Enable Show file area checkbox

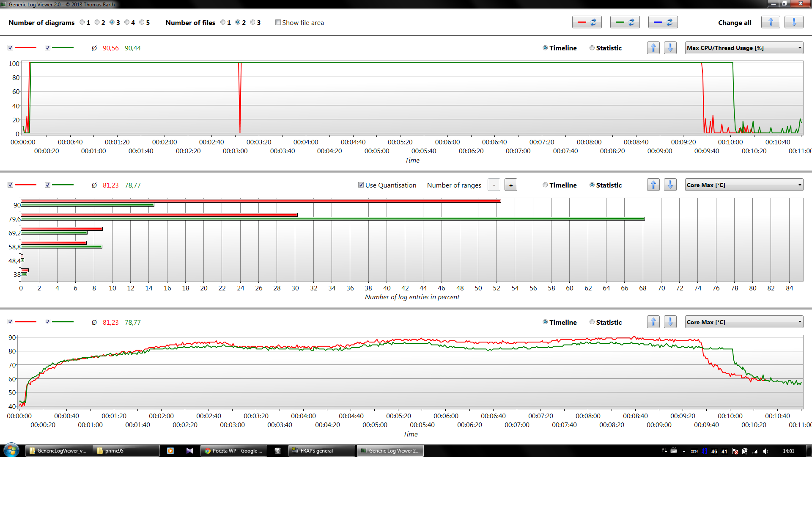(x=278, y=22)
